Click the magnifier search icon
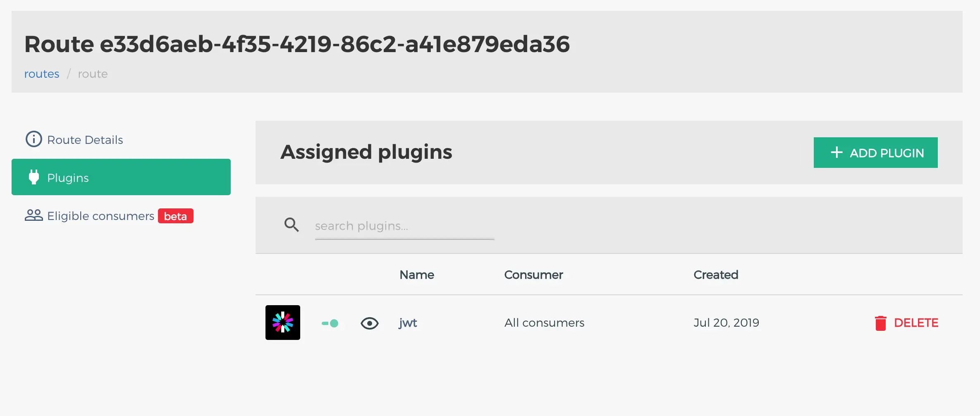 pos(292,225)
